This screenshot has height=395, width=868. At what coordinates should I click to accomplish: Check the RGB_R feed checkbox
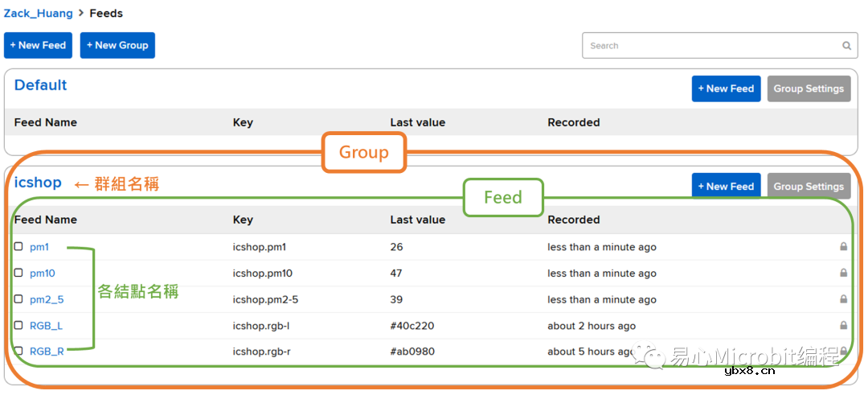click(x=18, y=351)
